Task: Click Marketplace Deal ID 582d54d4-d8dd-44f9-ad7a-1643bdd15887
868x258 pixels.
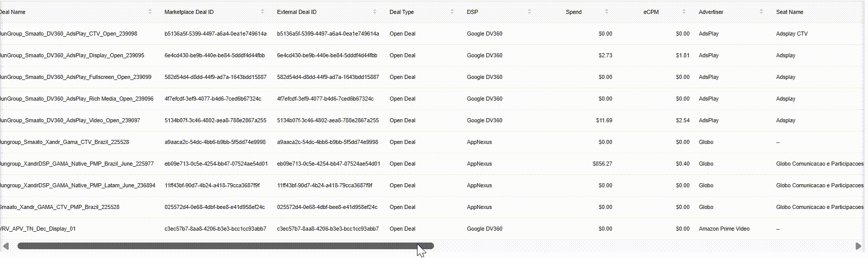Action: (x=215, y=77)
